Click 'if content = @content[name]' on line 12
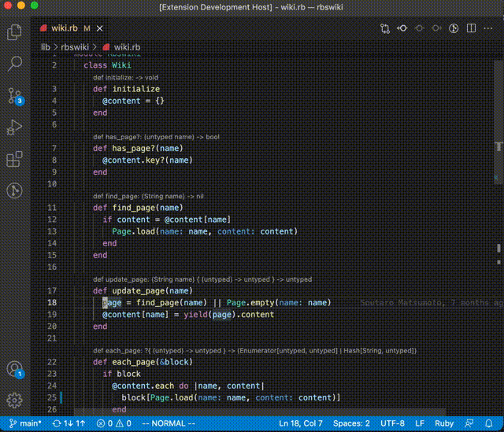Screen dimensions: 504x432 (x=166, y=220)
